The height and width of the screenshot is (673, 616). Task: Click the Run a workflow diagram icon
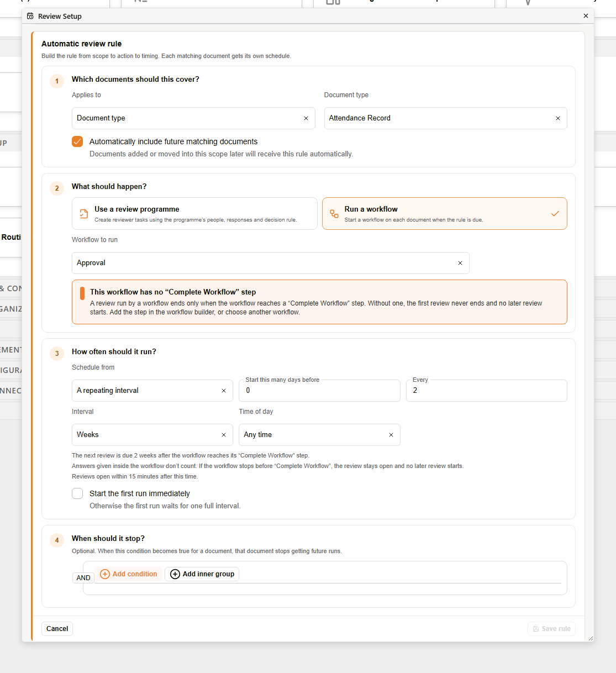pyautogui.click(x=334, y=214)
